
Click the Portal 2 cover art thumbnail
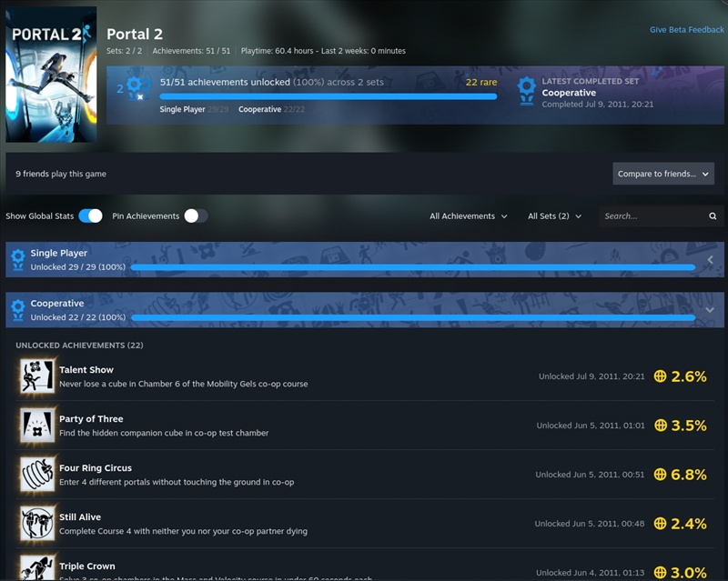[x=51, y=75]
